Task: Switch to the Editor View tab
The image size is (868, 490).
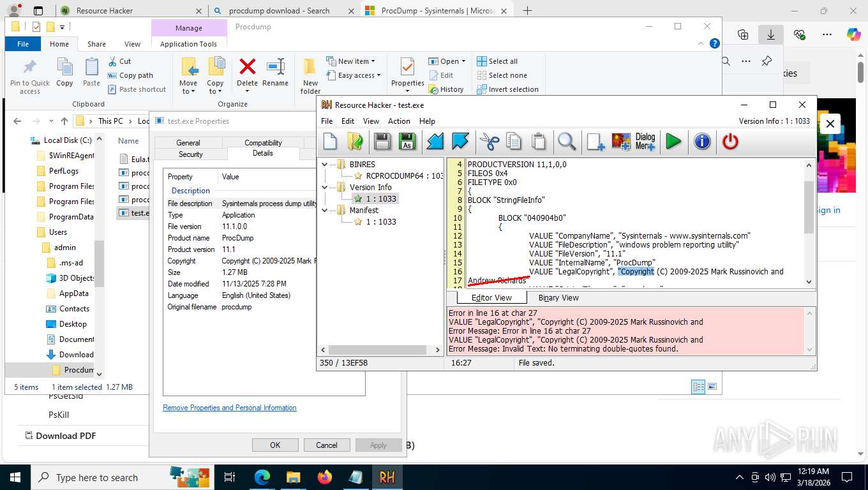Action: (x=491, y=297)
